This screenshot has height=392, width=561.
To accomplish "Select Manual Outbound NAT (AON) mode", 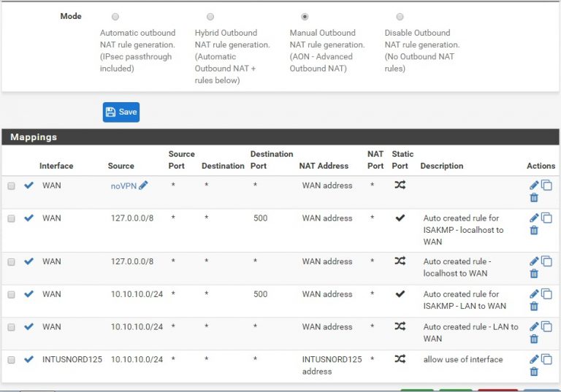I will 305,17.
